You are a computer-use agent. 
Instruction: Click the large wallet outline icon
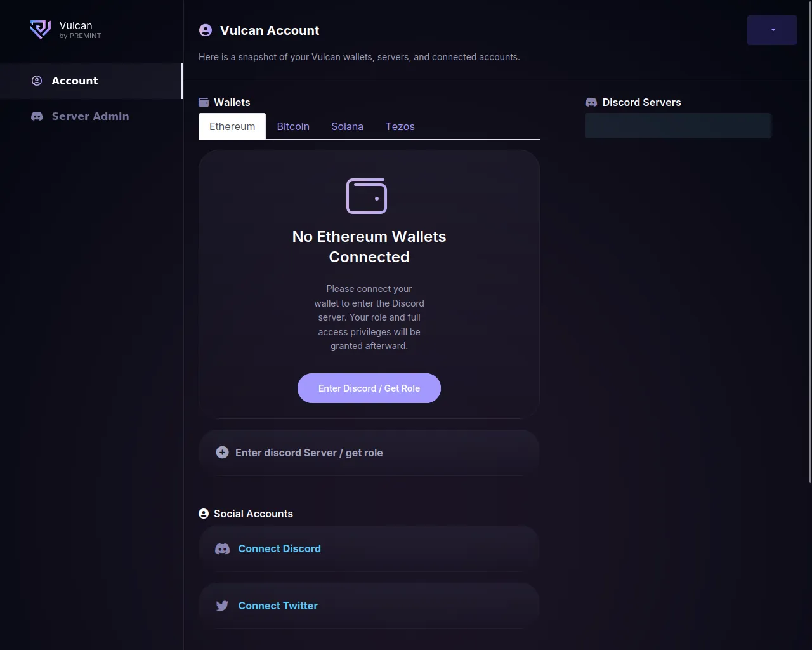point(367,196)
